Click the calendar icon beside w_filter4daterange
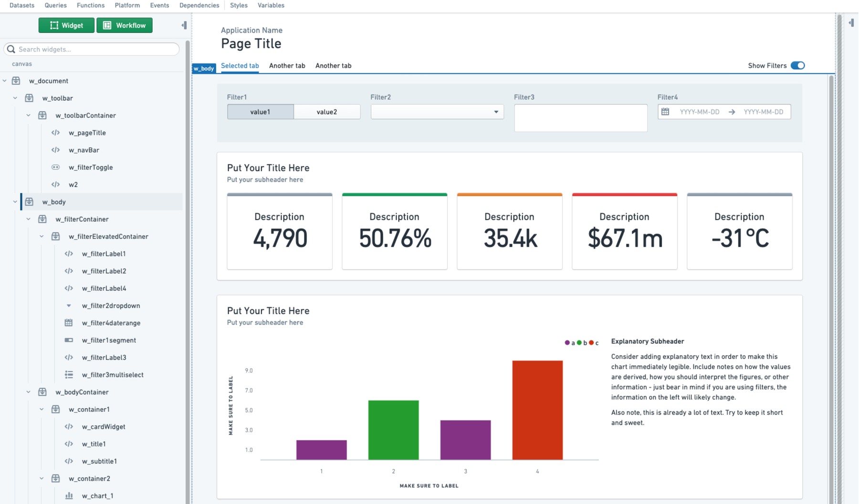This screenshot has height=504, width=859. [69, 323]
